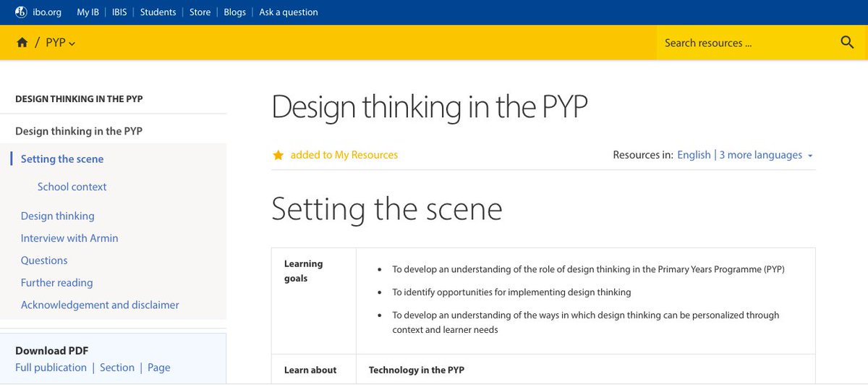
Task: Click added to My Resources link
Action: [x=344, y=155]
